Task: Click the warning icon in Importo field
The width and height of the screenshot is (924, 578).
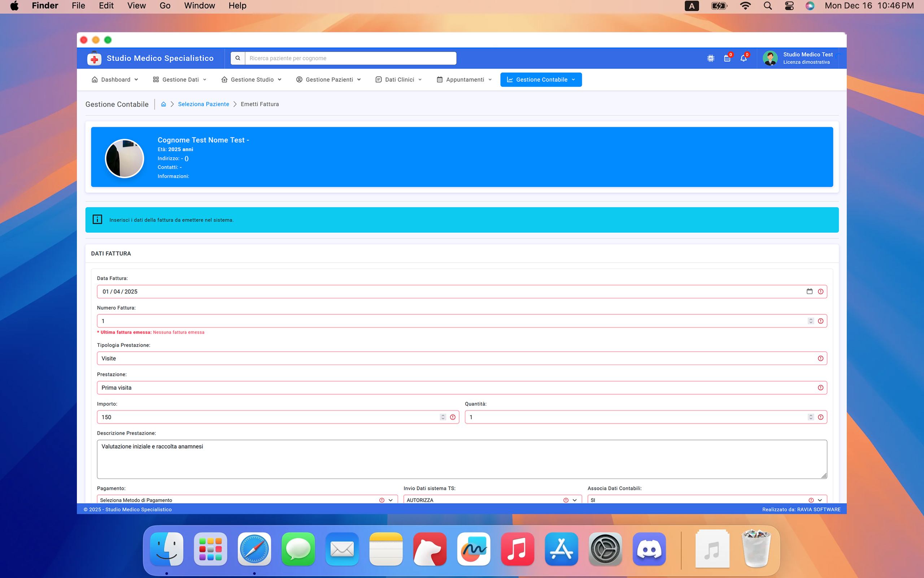Action: [x=453, y=417]
